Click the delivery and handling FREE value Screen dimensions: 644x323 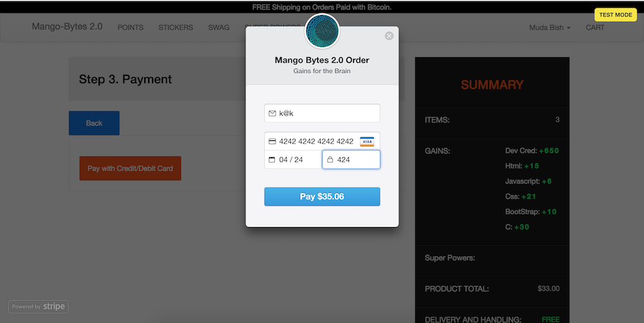click(551, 319)
